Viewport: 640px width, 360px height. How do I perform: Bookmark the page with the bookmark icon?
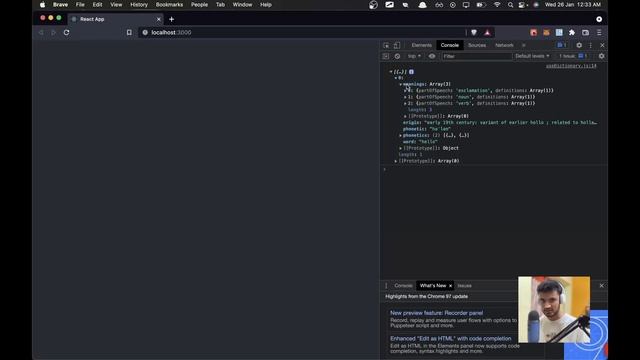129,33
